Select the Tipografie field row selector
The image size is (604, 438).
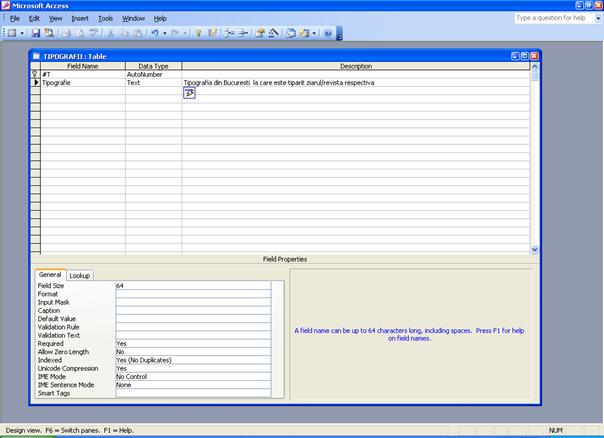point(36,82)
